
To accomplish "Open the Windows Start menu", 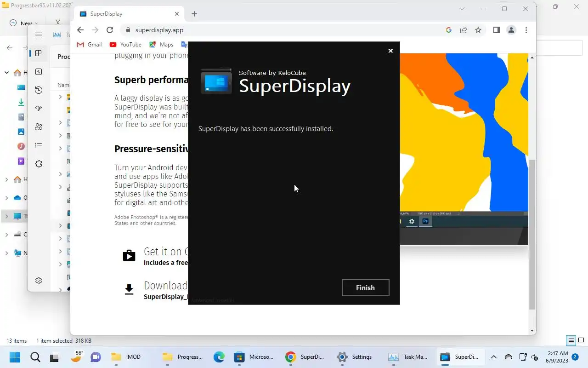I will click(x=15, y=357).
